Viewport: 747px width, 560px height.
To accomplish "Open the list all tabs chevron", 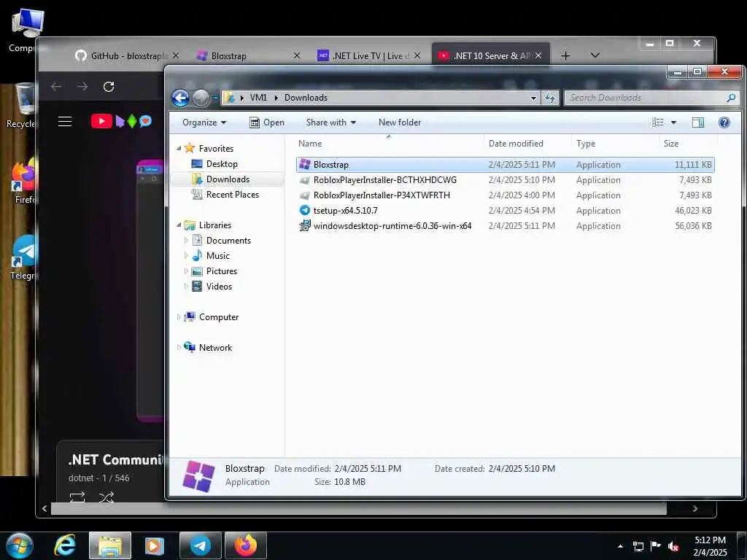I will point(595,55).
